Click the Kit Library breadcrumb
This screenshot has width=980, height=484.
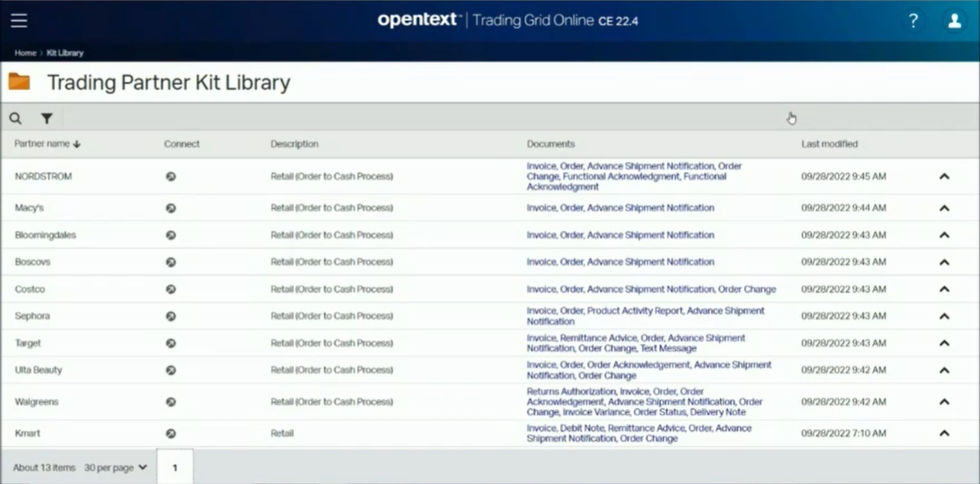click(65, 53)
